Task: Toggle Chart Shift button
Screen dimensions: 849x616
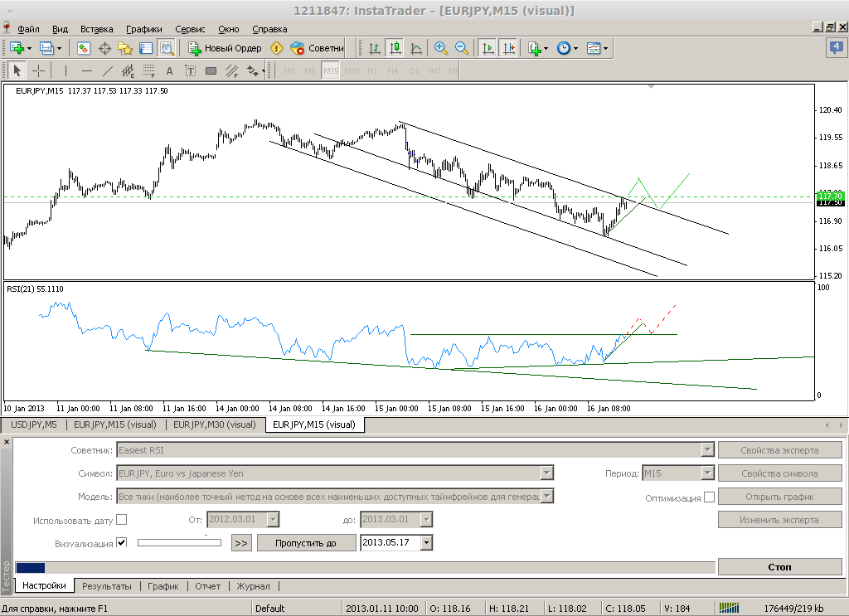Action: tap(508, 48)
